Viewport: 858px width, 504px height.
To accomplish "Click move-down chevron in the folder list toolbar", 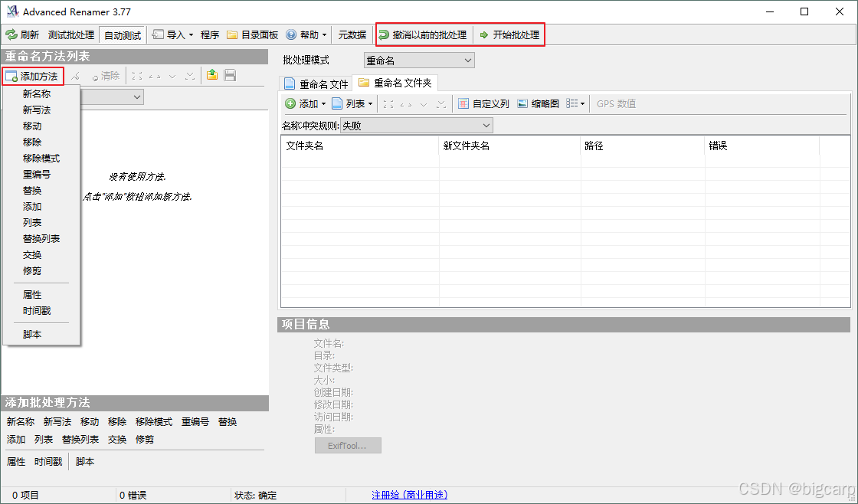I will tap(424, 103).
